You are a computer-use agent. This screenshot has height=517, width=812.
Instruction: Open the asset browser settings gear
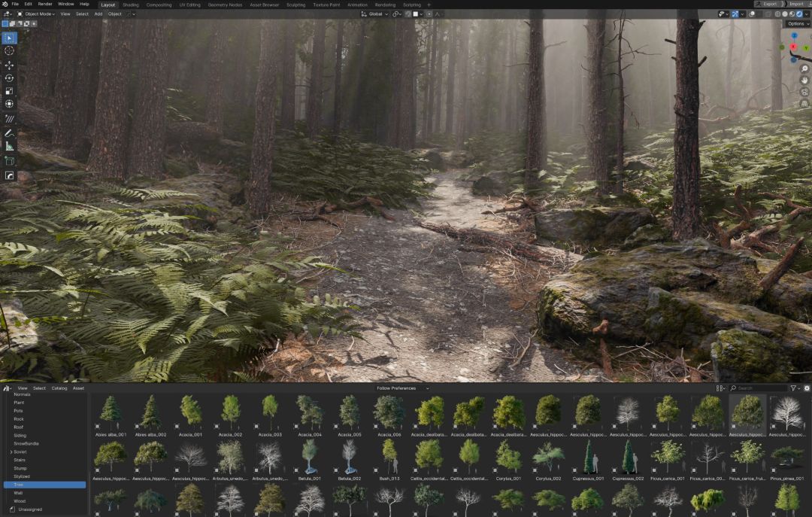(807, 388)
